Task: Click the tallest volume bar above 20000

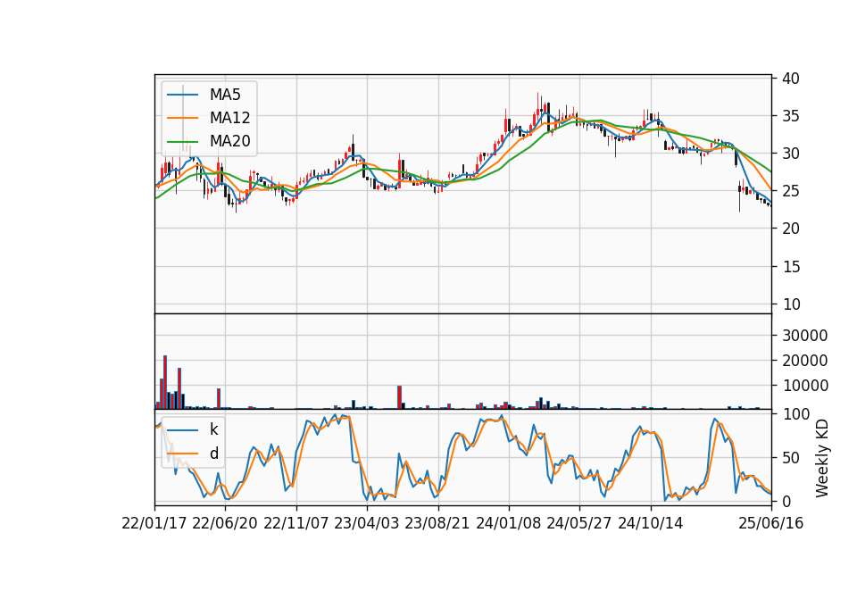Action: (165, 382)
